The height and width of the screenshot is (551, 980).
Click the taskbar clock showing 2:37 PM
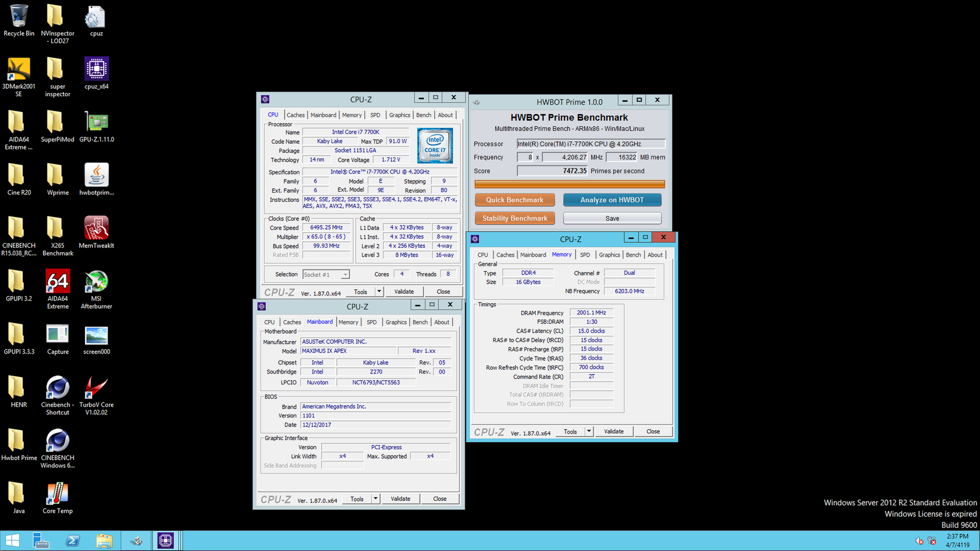click(957, 541)
